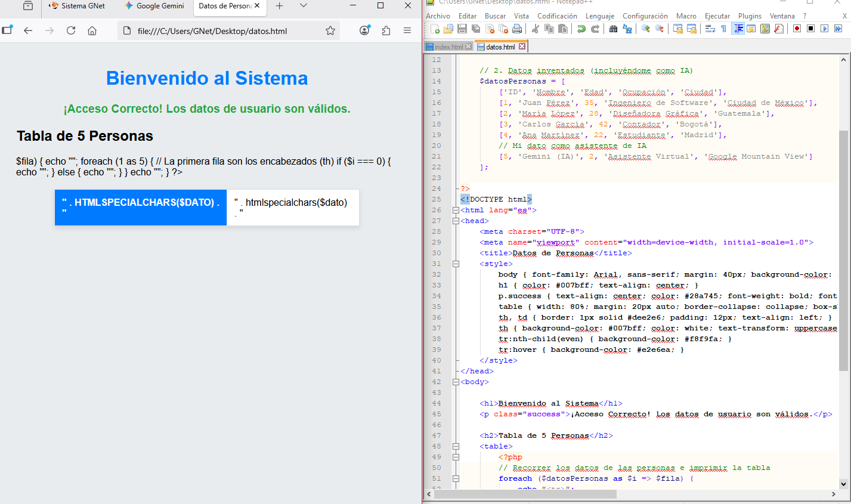Click the Print icon in Notepad++ toolbar

pos(517,29)
